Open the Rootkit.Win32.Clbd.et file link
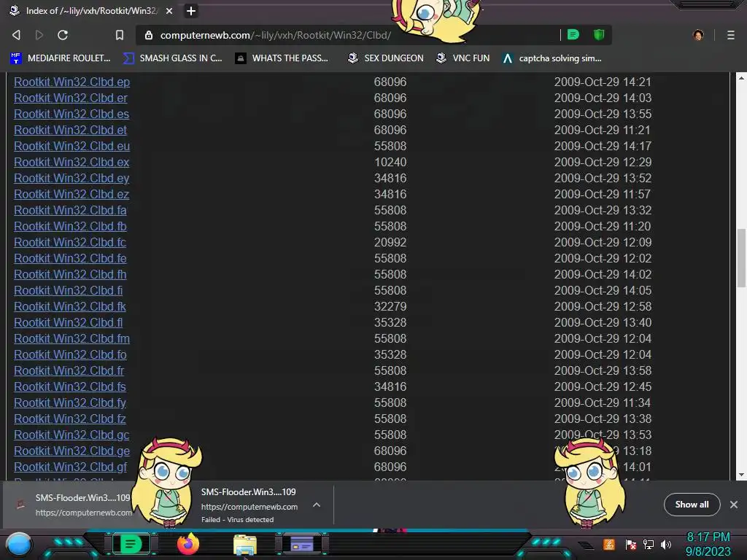This screenshot has width=747, height=560. 71,130
